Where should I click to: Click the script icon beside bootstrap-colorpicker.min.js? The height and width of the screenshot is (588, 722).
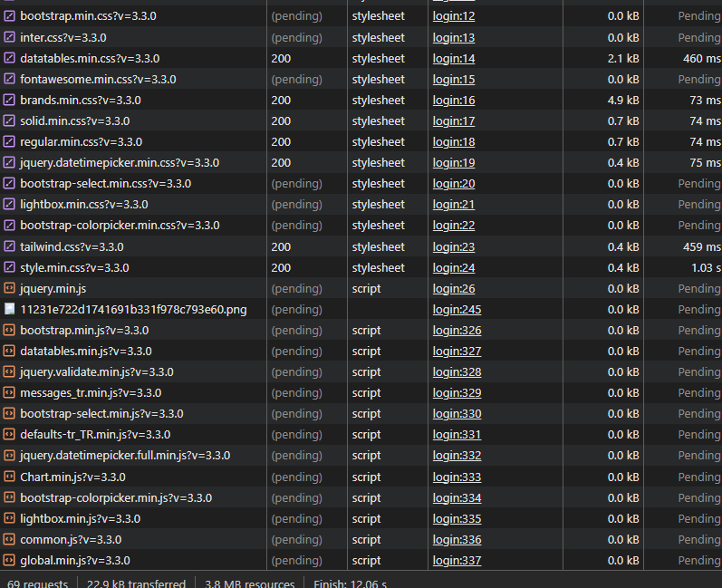point(9,497)
